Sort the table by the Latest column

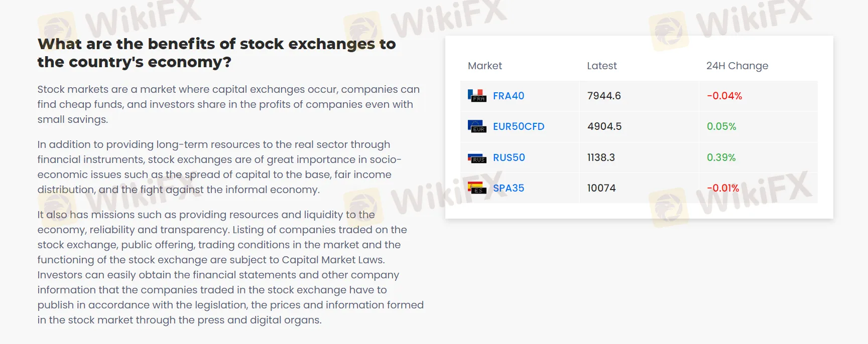602,66
